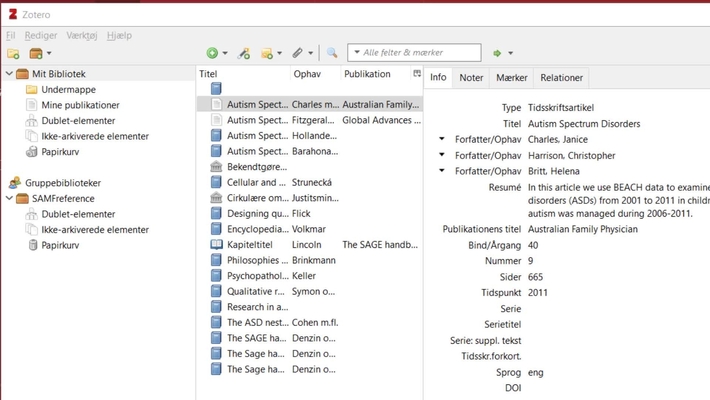
Task: Open creator type menu for Harrison, Christopher
Action: pos(441,155)
